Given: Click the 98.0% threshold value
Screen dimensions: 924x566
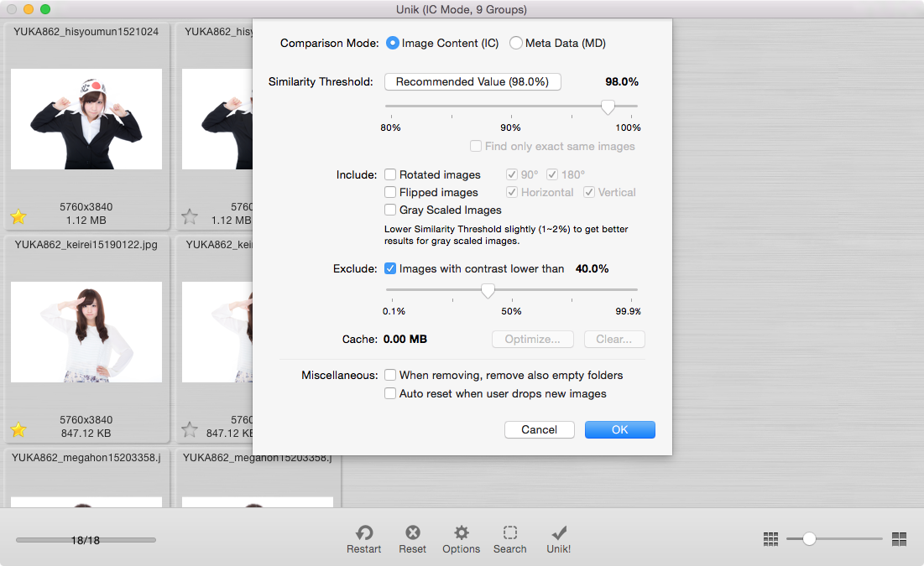Looking at the screenshot, I should point(622,82).
